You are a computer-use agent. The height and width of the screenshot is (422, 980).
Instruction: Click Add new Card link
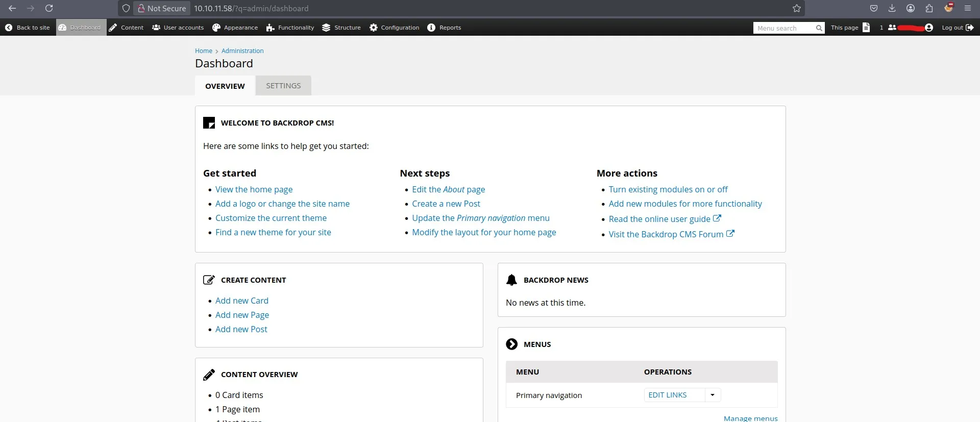pos(242,301)
